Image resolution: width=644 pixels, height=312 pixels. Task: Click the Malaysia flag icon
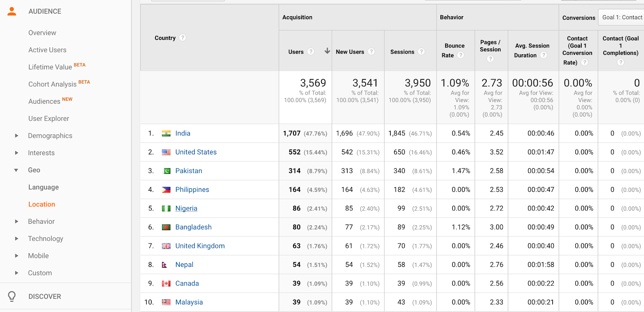(166, 302)
